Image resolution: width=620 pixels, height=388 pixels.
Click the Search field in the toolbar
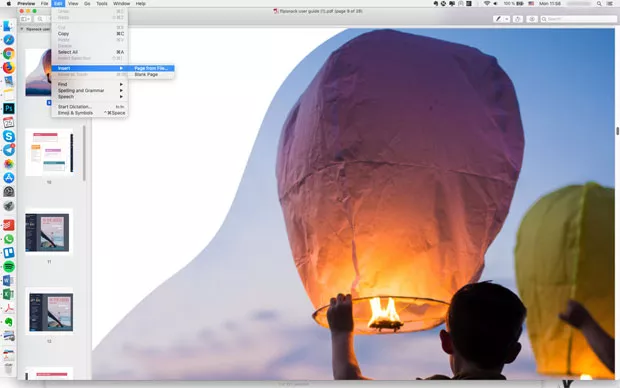(x=578, y=19)
